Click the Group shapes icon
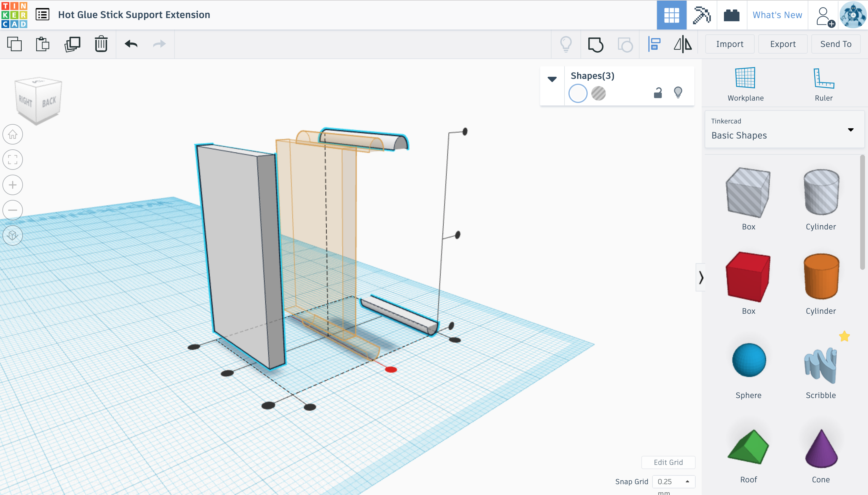 click(x=596, y=45)
